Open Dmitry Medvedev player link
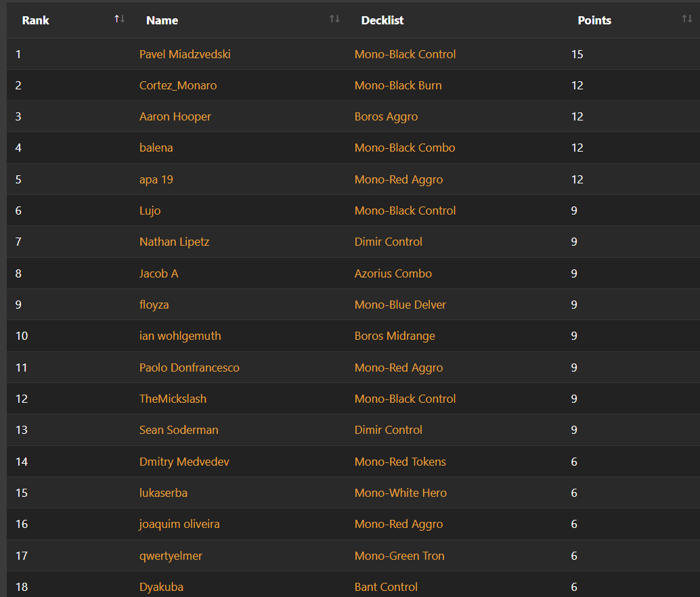The image size is (700, 597). pyautogui.click(x=184, y=462)
